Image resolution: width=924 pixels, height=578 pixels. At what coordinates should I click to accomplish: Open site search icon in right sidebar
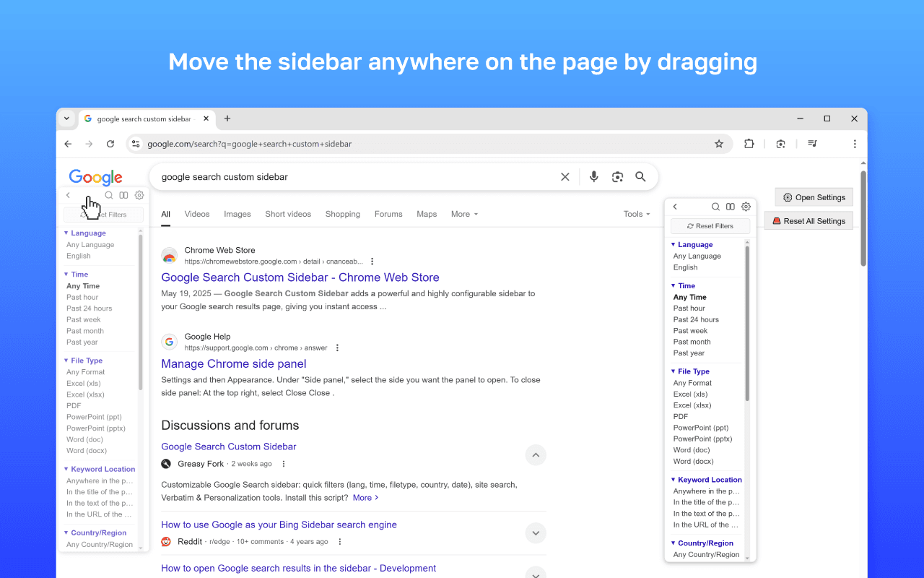pyautogui.click(x=715, y=207)
